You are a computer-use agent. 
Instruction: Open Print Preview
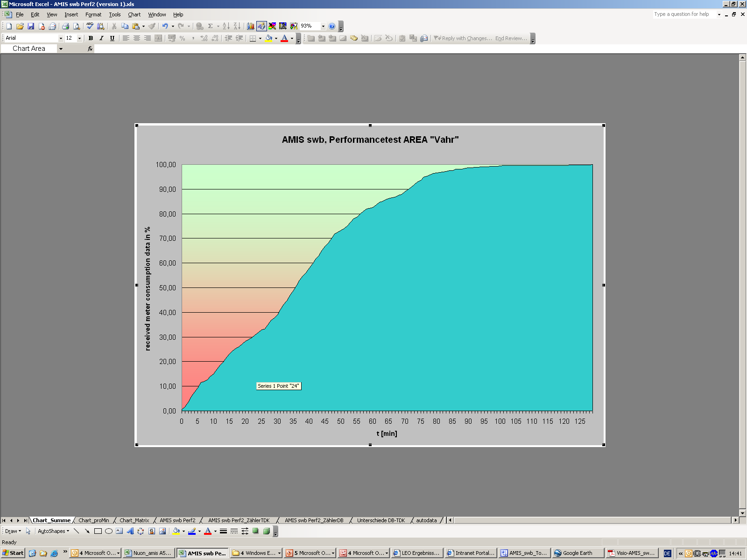[77, 26]
